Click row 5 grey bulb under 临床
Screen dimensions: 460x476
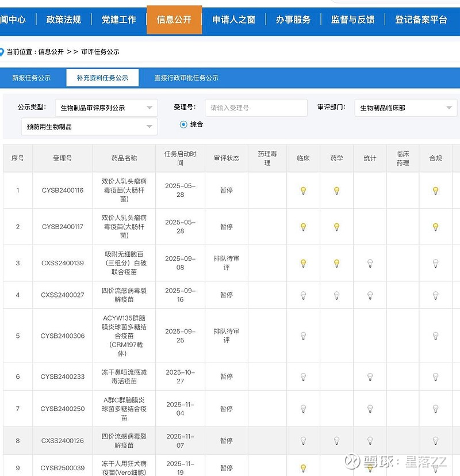303,336
